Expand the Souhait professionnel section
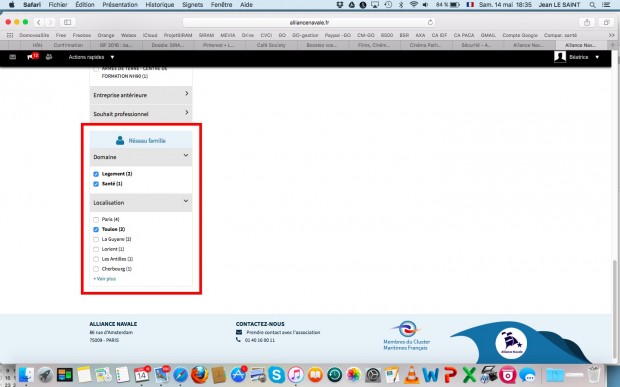 pos(141,113)
